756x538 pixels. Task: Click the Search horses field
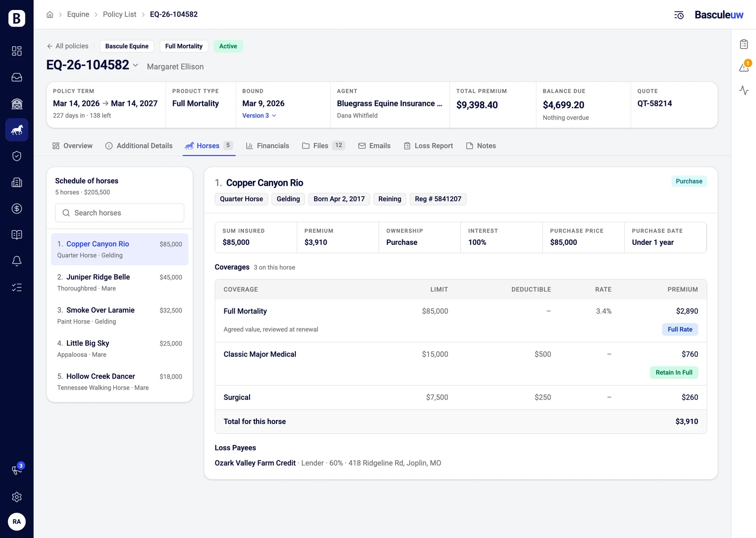[x=120, y=213]
